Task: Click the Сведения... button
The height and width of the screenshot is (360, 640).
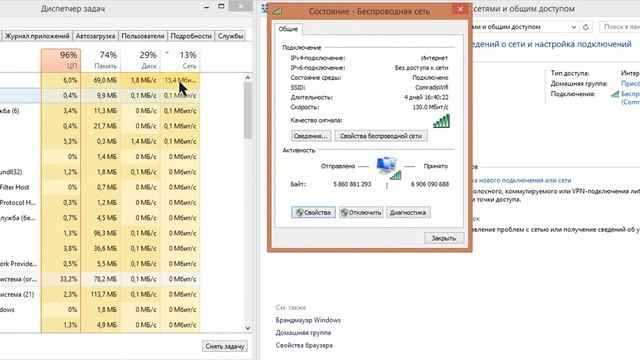Action: (311, 136)
